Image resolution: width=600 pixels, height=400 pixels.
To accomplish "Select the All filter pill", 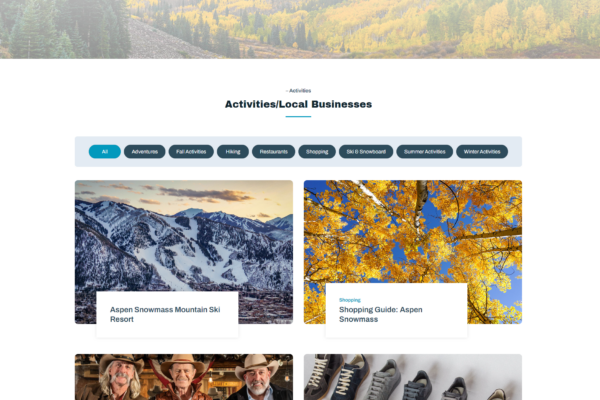I will [x=104, y=152].
